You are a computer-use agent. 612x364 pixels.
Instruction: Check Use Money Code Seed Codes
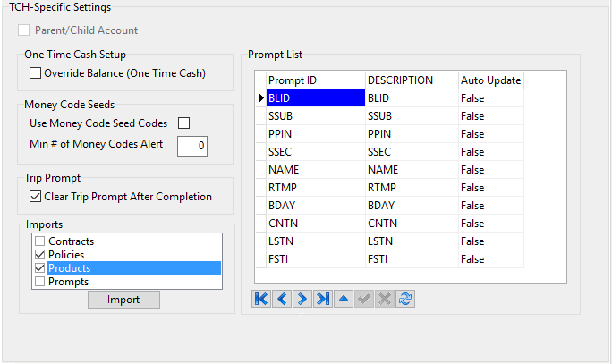[x=184, y=123]
